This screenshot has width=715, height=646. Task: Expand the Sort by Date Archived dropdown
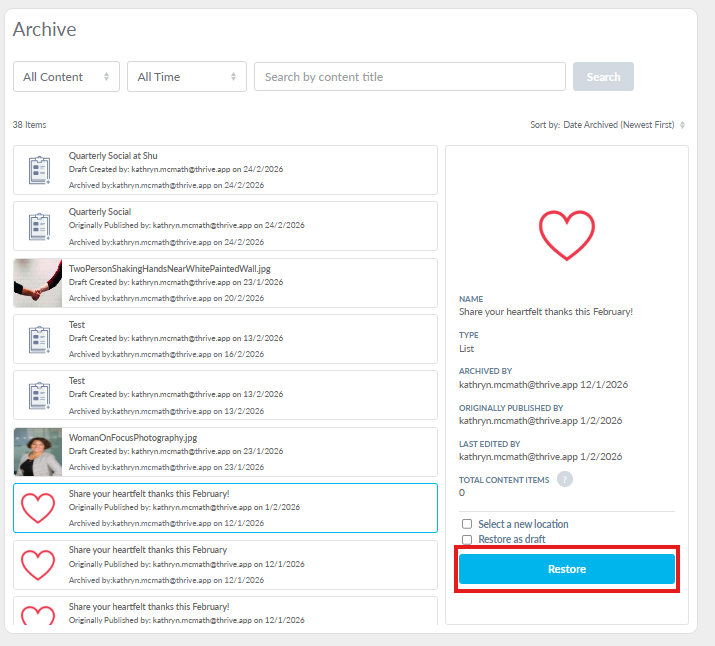coord(608,125)
